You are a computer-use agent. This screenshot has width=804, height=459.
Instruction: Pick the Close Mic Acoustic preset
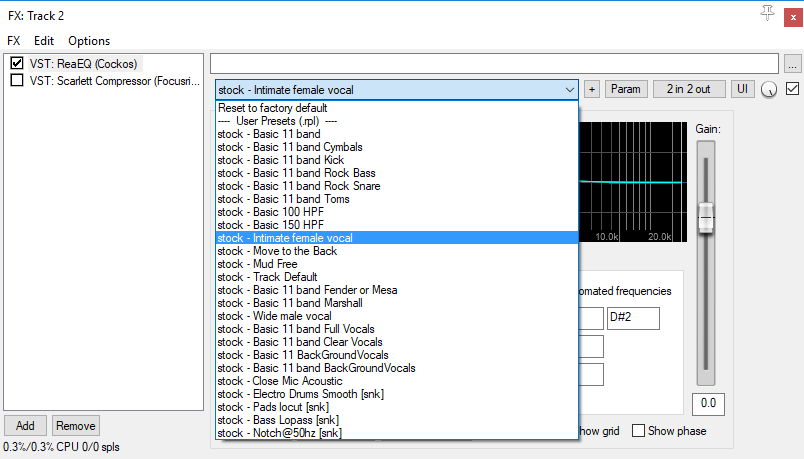pyautogui.click(x=397, y=381)
